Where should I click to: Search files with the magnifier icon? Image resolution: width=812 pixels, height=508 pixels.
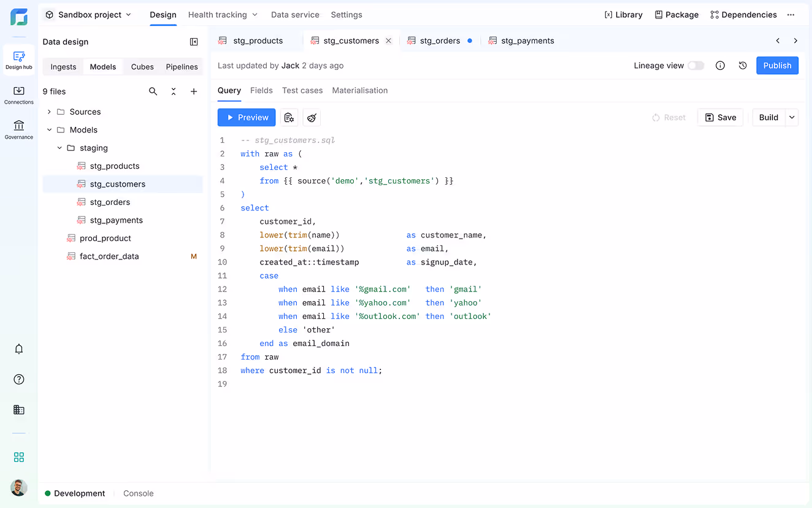tap(153, 91)
